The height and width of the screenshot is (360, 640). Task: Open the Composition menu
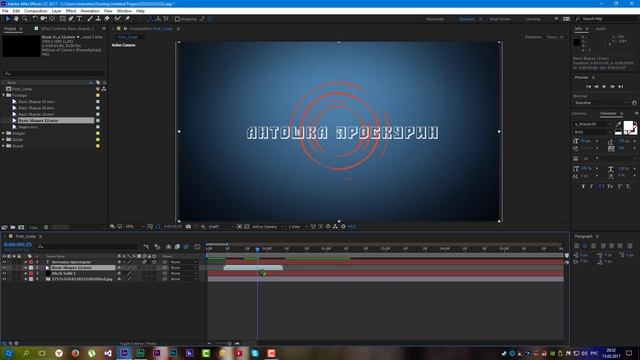(36, 11)
